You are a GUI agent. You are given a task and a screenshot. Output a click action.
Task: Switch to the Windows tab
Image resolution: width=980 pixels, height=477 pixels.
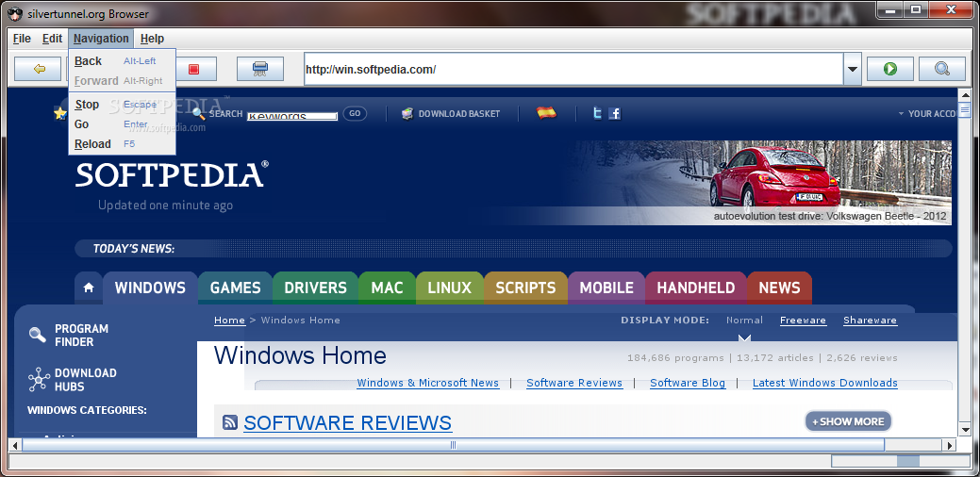coord(150,288)
